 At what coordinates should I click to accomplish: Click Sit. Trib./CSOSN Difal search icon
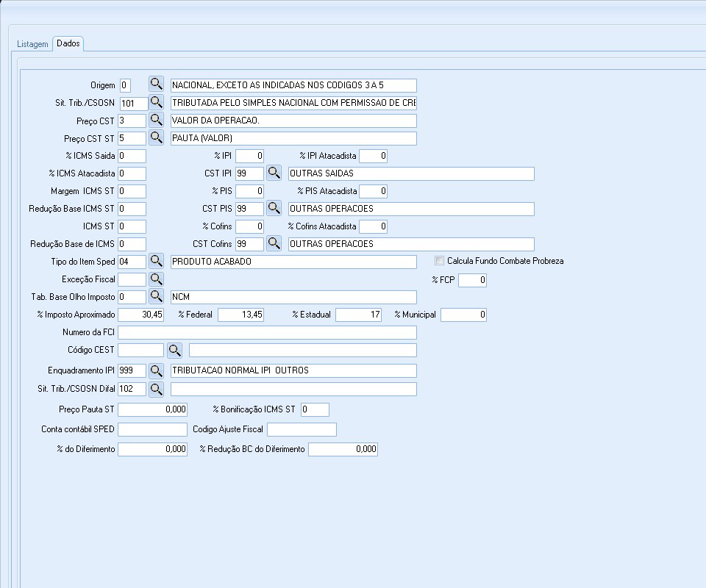156,389
